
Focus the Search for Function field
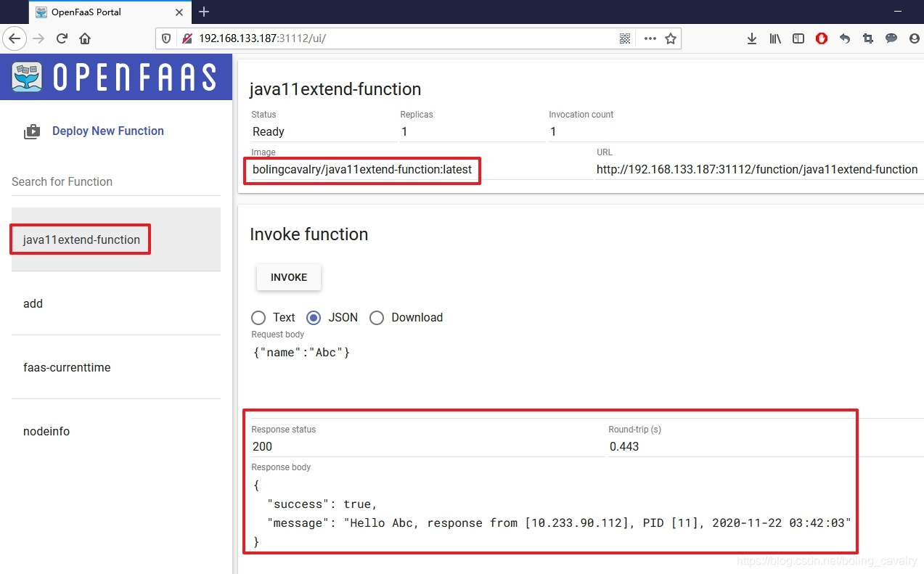116,182
